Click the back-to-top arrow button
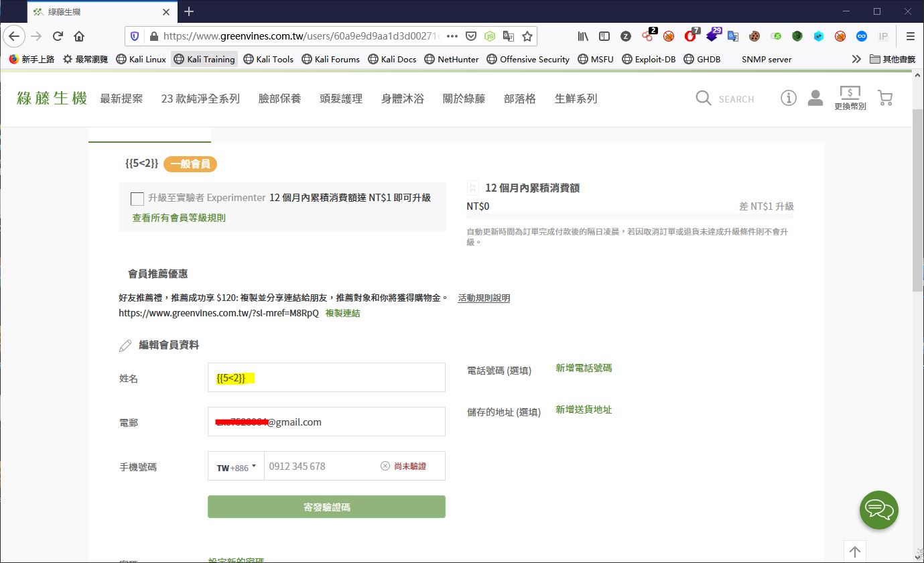This screenshot has height=563, width=924. coord(855,552)
